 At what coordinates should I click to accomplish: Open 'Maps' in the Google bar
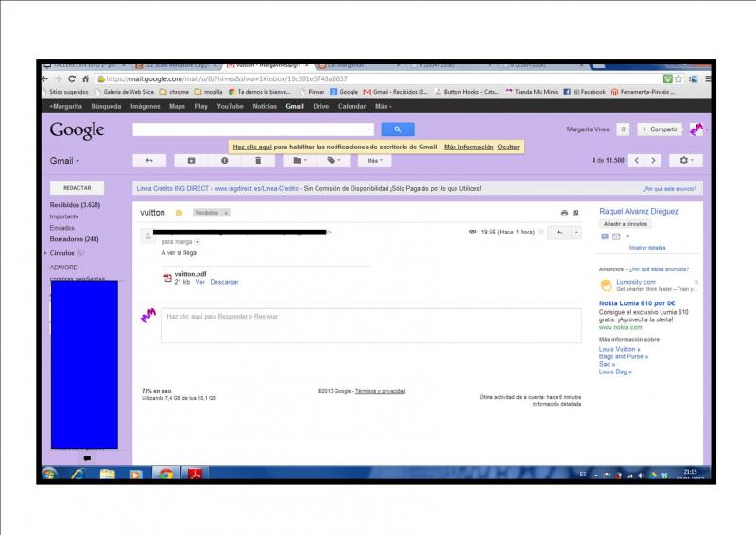177,106
